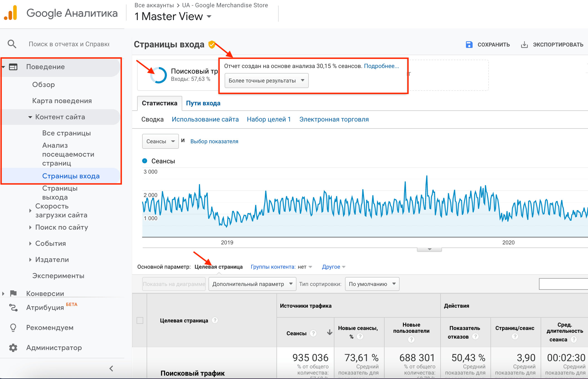Select Страницы входа in the sidebar
The image size is (588, 379).
click(x=71, y=176)
